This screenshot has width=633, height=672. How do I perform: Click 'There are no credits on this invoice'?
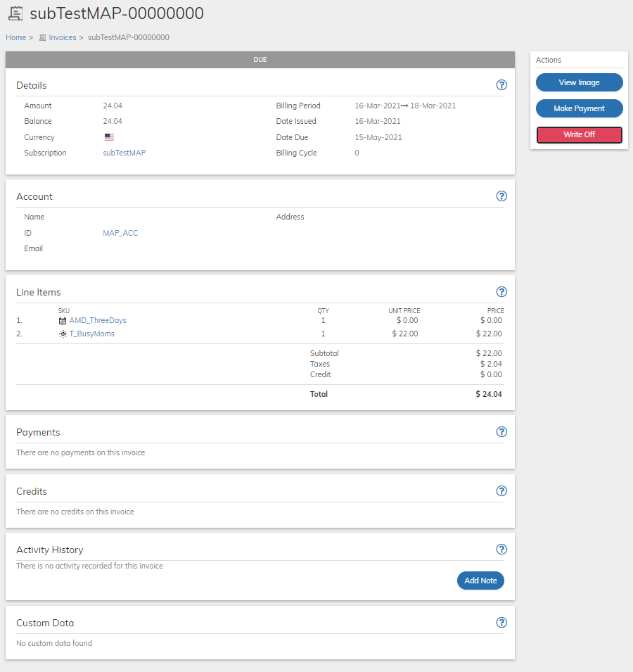coord(75,512)
